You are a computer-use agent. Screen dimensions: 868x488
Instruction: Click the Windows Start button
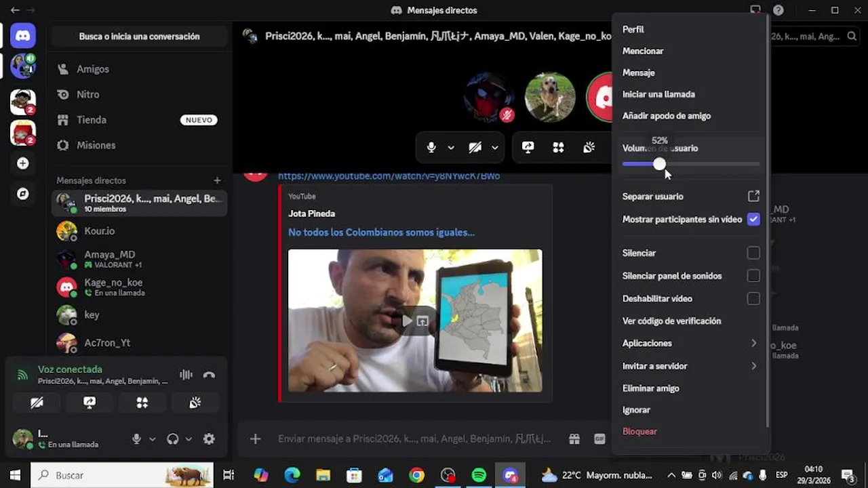[15, 475]
